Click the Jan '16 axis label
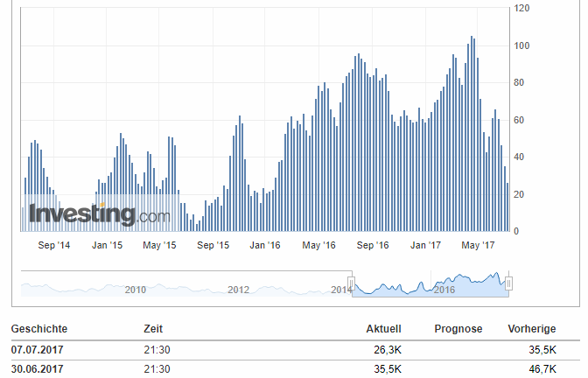Screen dimensions: 588x378 point(265,245)
